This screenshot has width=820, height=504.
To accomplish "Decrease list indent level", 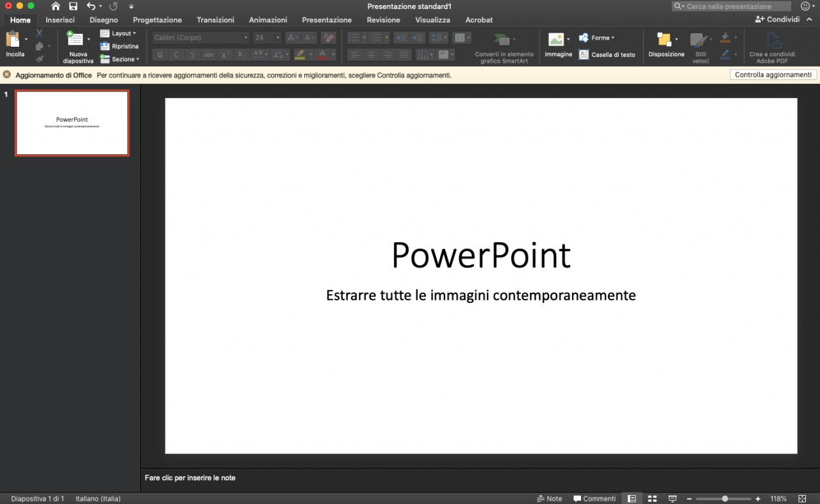I will click(401, 38).
